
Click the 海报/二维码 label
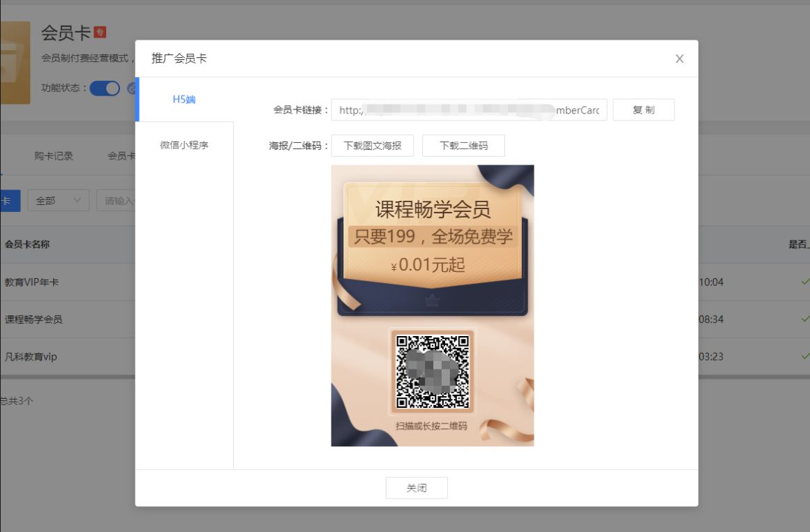pos(299,146)
